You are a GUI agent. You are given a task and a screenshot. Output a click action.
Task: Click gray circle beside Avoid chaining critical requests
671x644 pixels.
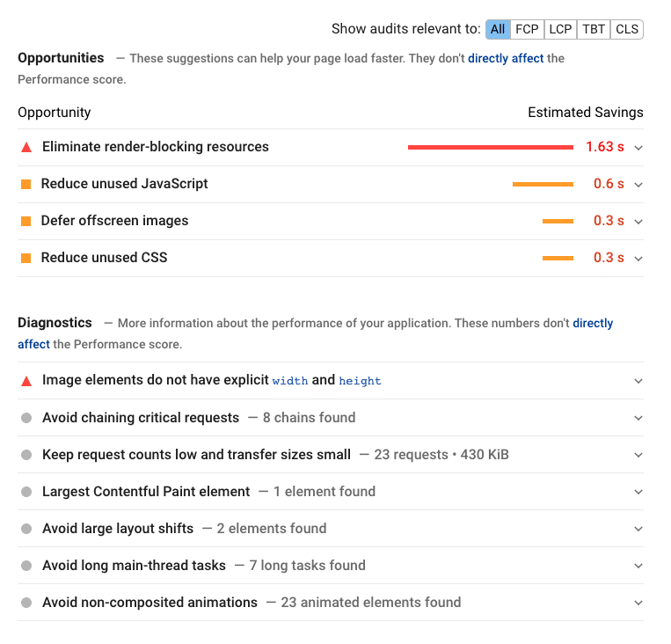[x=26, y=418]
